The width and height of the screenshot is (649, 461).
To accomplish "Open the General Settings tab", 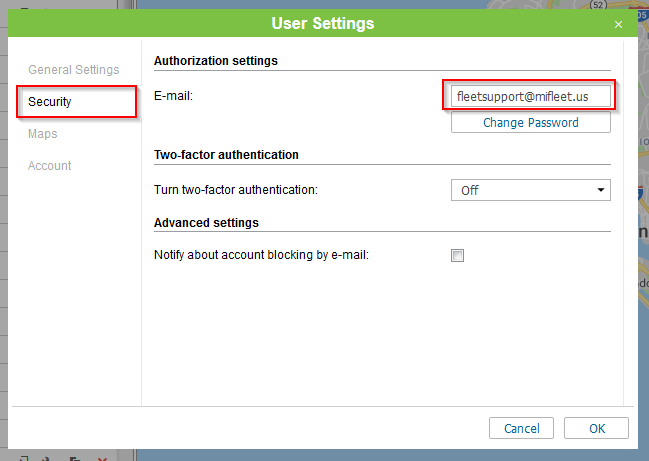I will (x=73, y=70).
